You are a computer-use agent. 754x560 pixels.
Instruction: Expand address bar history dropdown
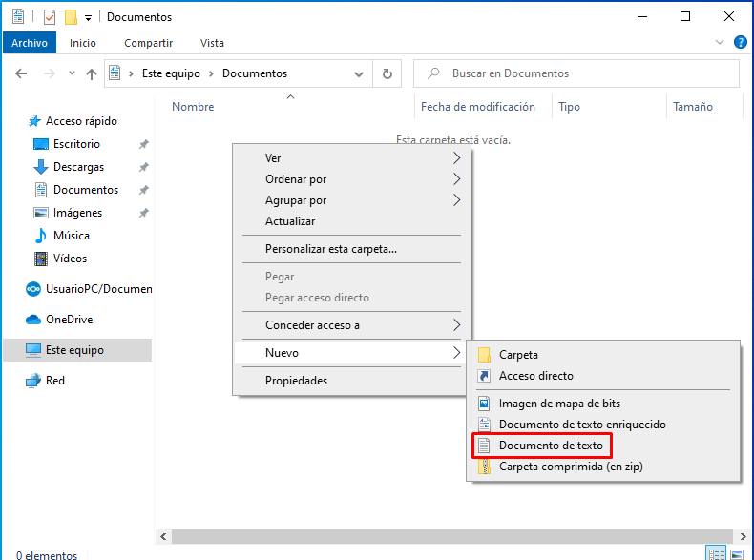(x=359, y=73)
